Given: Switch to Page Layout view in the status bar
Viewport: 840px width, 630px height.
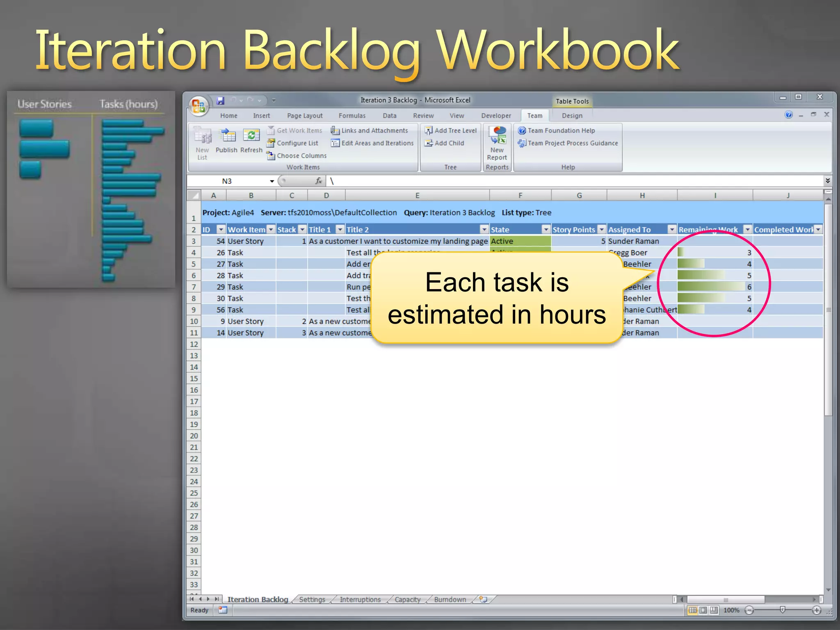Looking at the screenshot, I should pos(703,610).
